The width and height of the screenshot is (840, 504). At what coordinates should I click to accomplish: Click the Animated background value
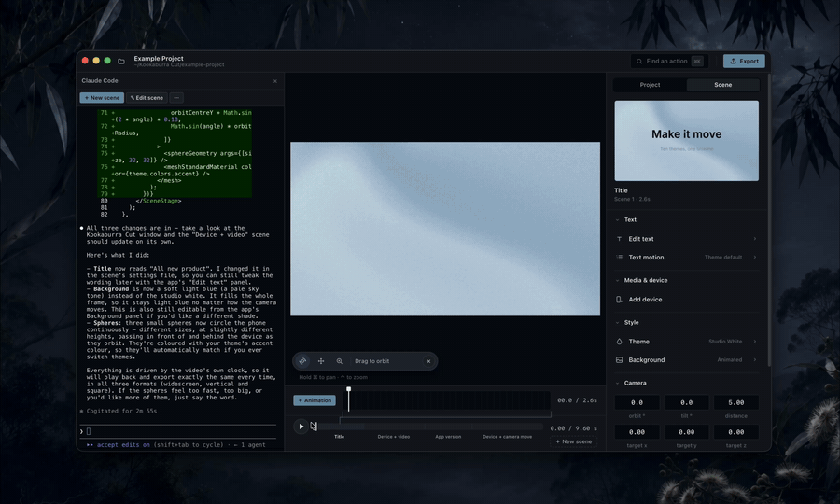click(730, 360)
